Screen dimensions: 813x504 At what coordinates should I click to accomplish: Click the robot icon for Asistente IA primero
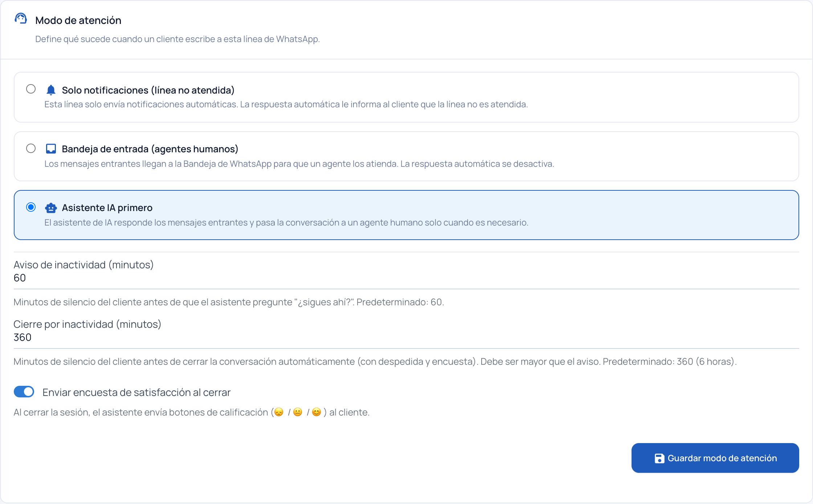tap(51, 208)
